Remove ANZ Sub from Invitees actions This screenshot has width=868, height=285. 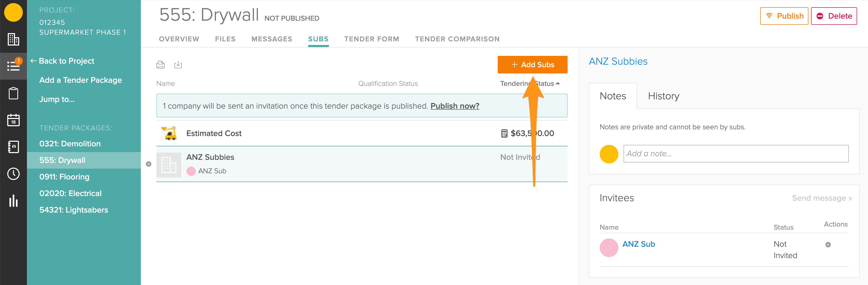coord(828,245)
